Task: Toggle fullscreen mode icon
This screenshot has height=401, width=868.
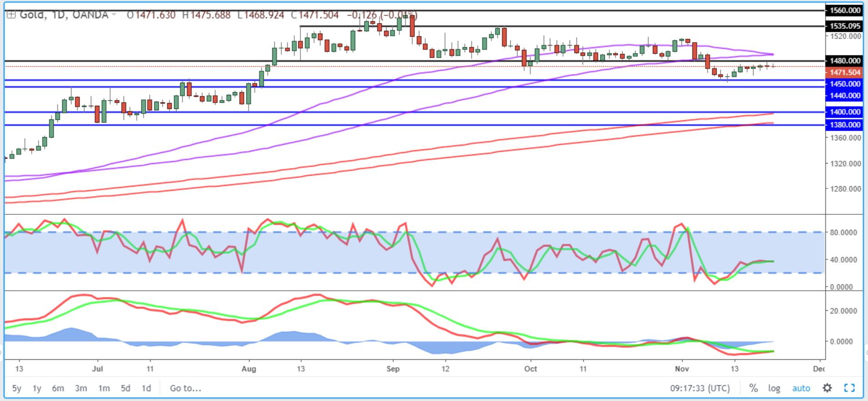Action: [x=849, y=388]
